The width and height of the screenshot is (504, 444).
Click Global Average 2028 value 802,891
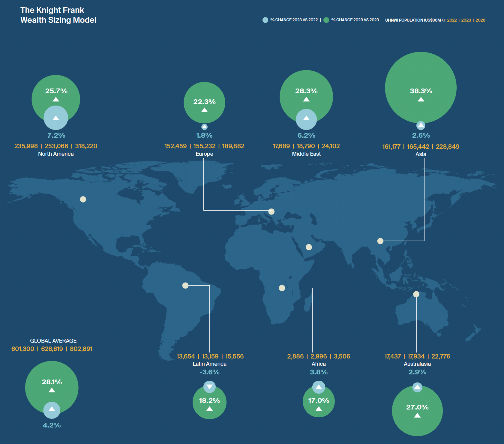tap(81, 349)
